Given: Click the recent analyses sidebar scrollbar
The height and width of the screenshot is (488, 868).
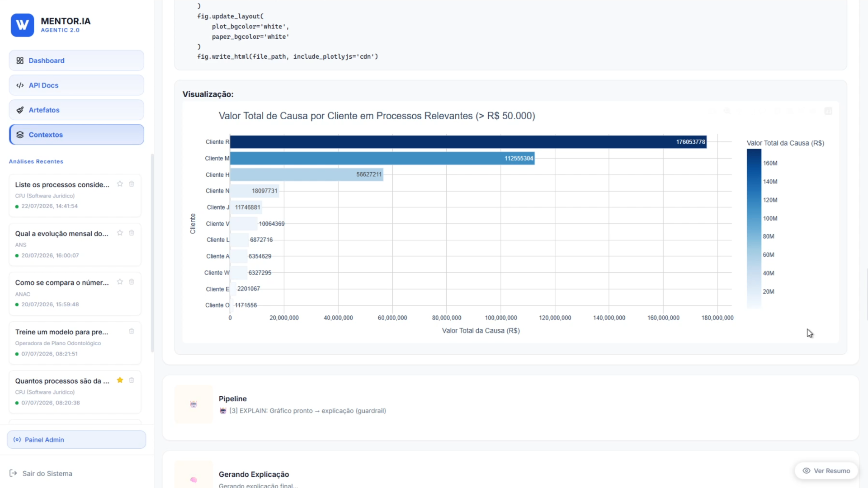Looking at the screenshot, I should coord(152,253).
